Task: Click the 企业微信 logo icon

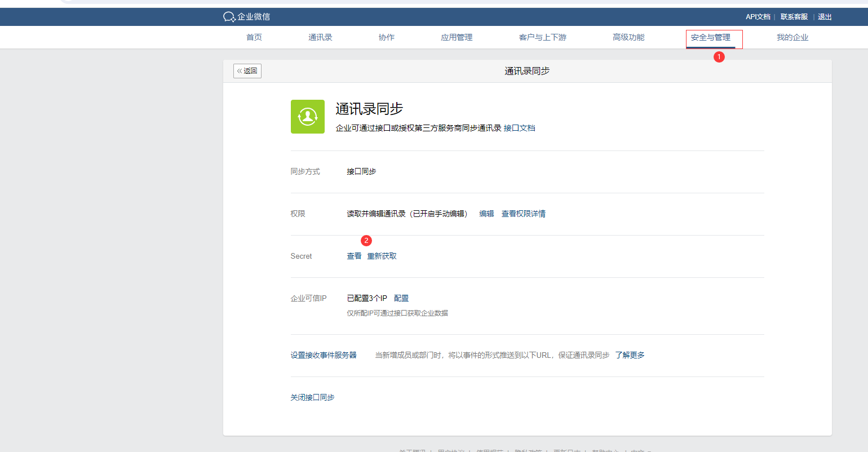Action: click(229, 17)
